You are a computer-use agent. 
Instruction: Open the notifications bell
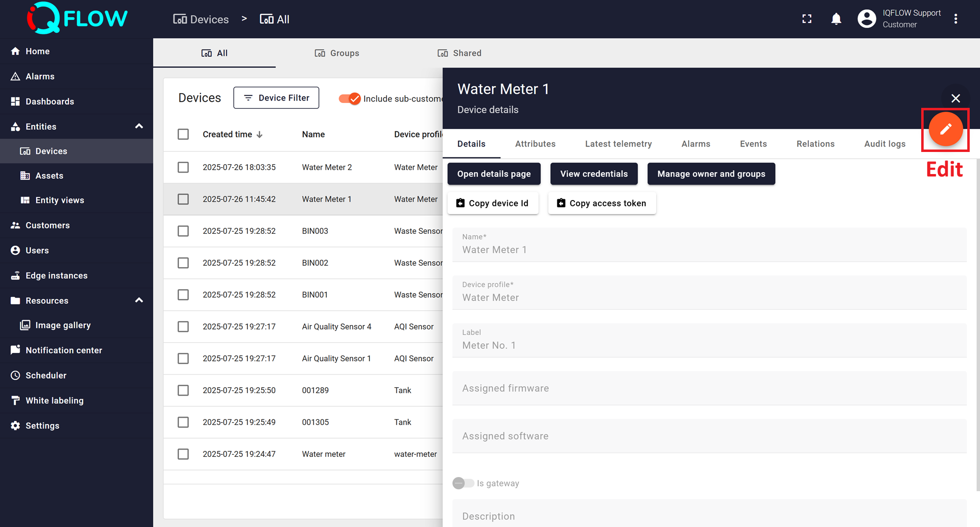click(836, 19)
